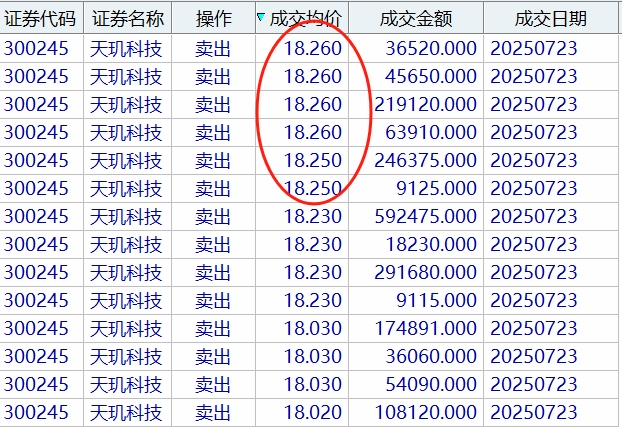Click the 成交均价 column header
This screenshot has height=427, width=622.
click(x=302, y=18)
